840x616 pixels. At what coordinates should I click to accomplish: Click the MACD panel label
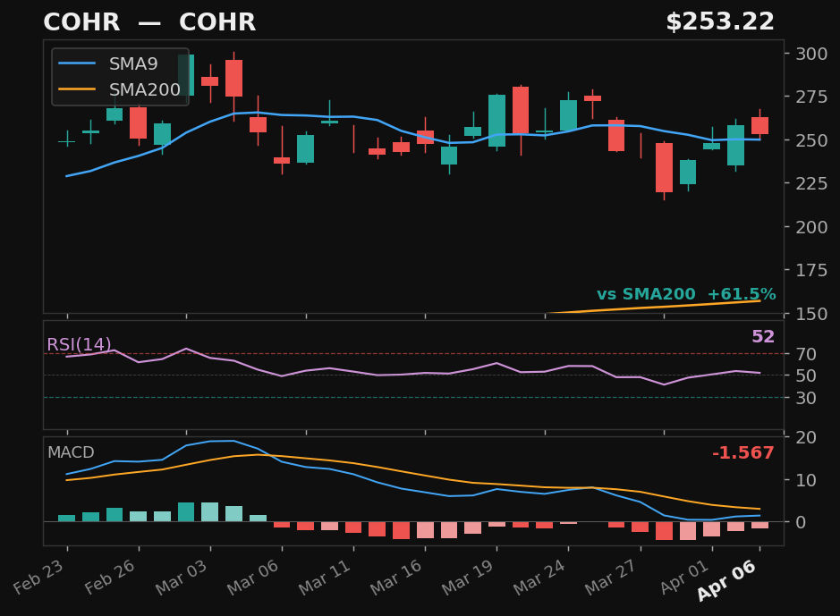(71, 452)
